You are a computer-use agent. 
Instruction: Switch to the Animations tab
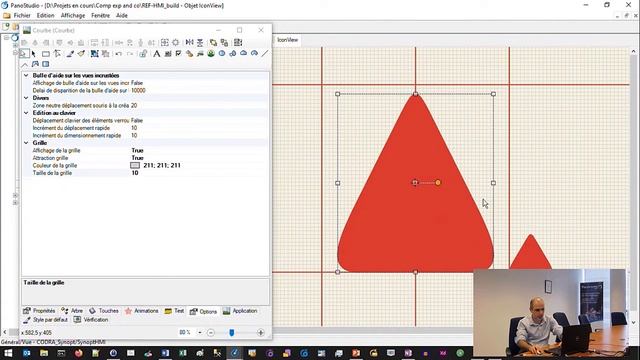141,311
